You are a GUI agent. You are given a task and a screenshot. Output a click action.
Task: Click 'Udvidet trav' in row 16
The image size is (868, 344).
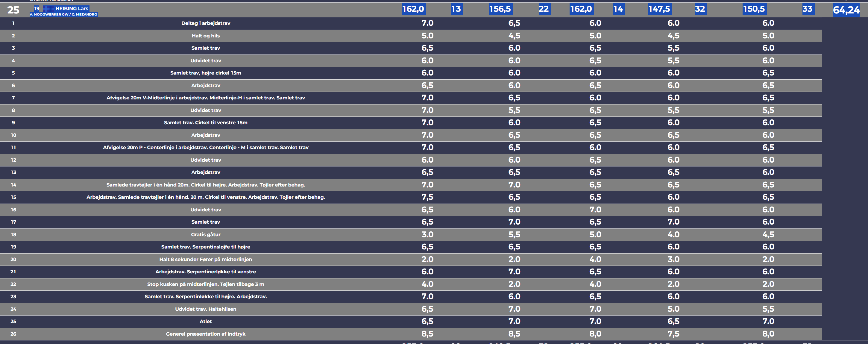click(x=206, y=210)
